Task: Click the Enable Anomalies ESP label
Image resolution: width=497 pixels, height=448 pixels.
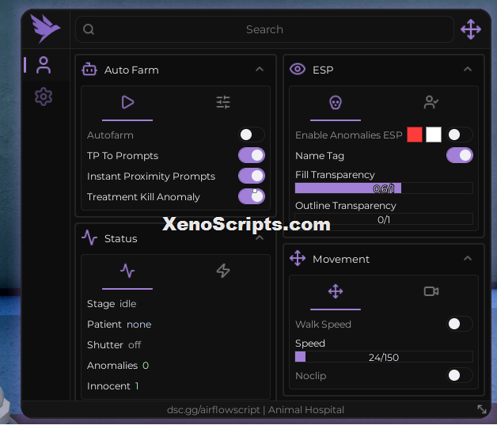Action: (349, 135)
